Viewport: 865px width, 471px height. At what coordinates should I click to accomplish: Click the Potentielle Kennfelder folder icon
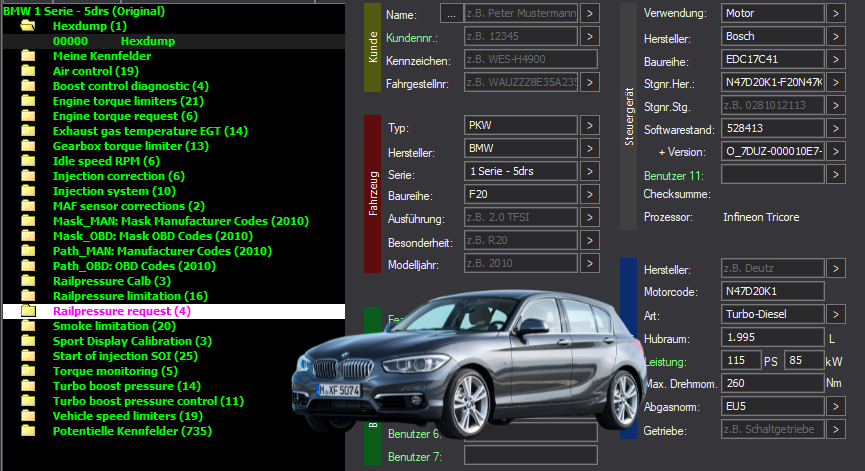tap(28, 431)
